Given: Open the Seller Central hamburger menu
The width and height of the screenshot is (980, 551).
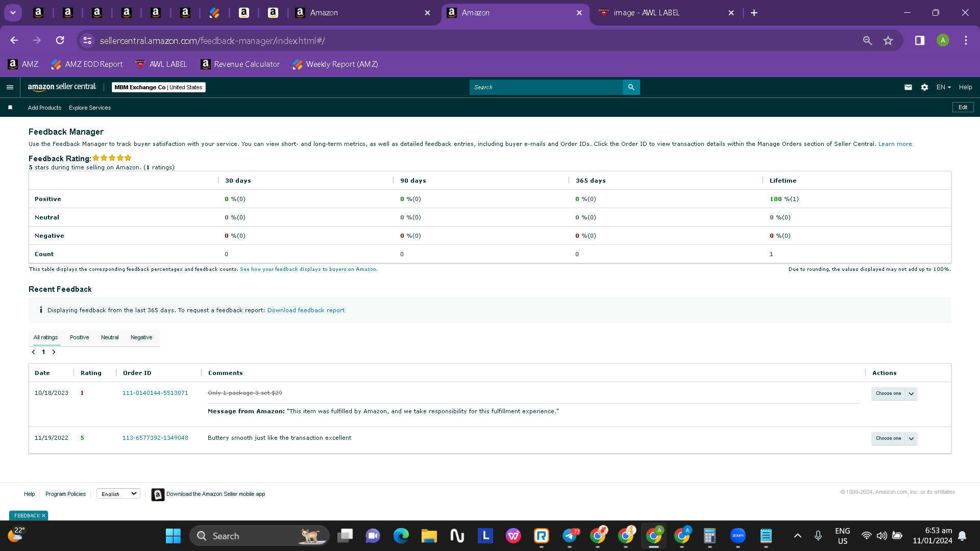Looking at the screenshot, I should tap(10, 87).
